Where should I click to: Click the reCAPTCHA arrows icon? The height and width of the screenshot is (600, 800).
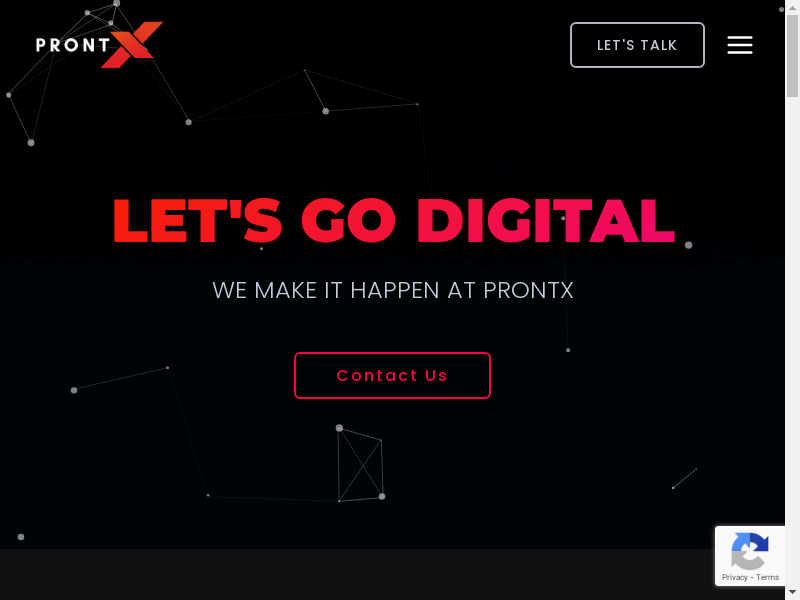click(x=749, y=551)
